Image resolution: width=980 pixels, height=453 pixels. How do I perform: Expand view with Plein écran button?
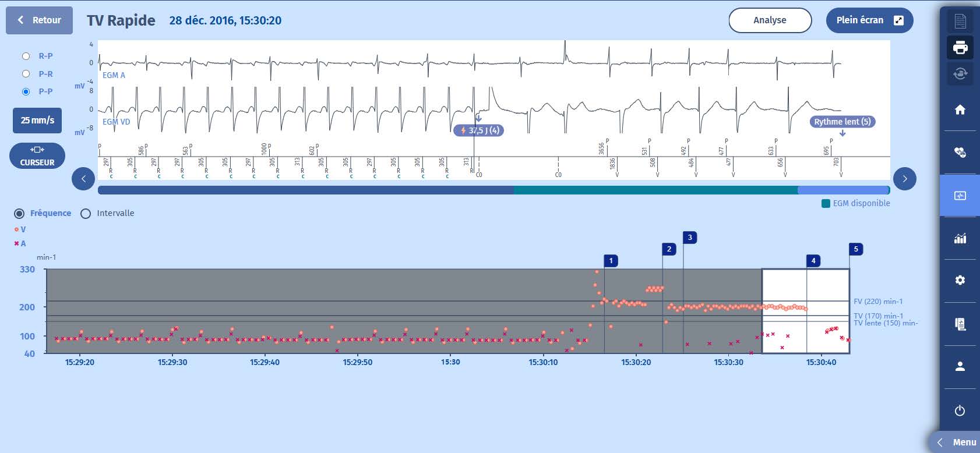869,20
